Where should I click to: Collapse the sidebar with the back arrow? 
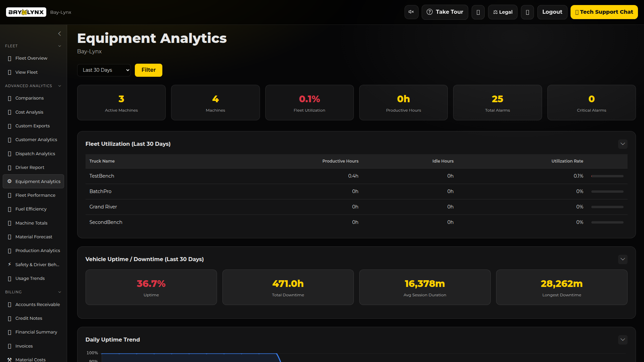click(60, 34)
